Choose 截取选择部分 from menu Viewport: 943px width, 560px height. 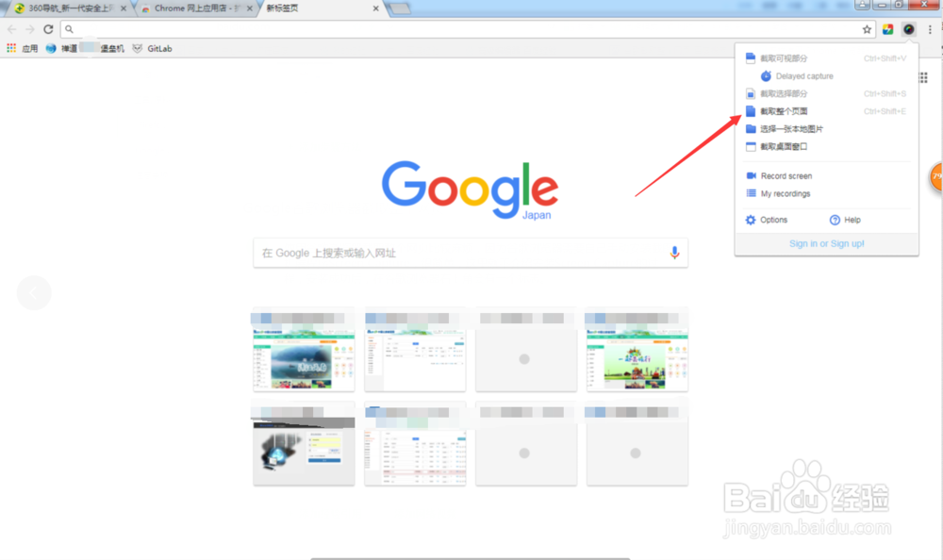pyautogui.click(x=826, y=94)
